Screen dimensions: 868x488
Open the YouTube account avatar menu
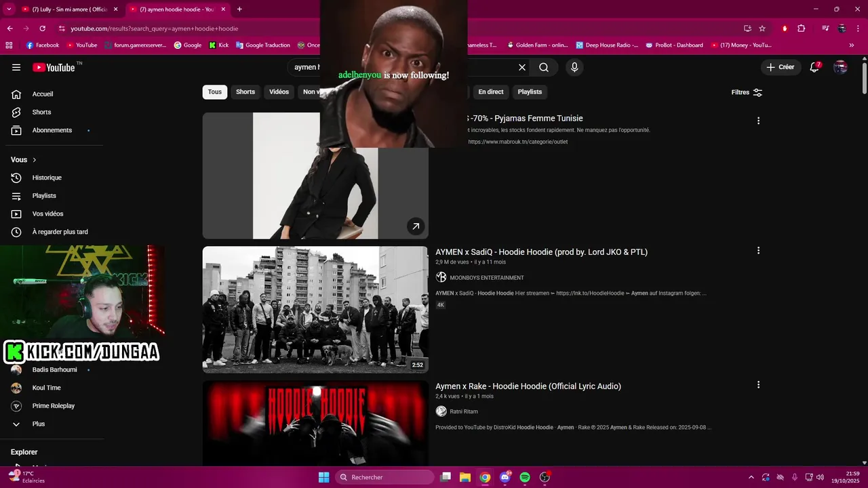click(840, 67)
